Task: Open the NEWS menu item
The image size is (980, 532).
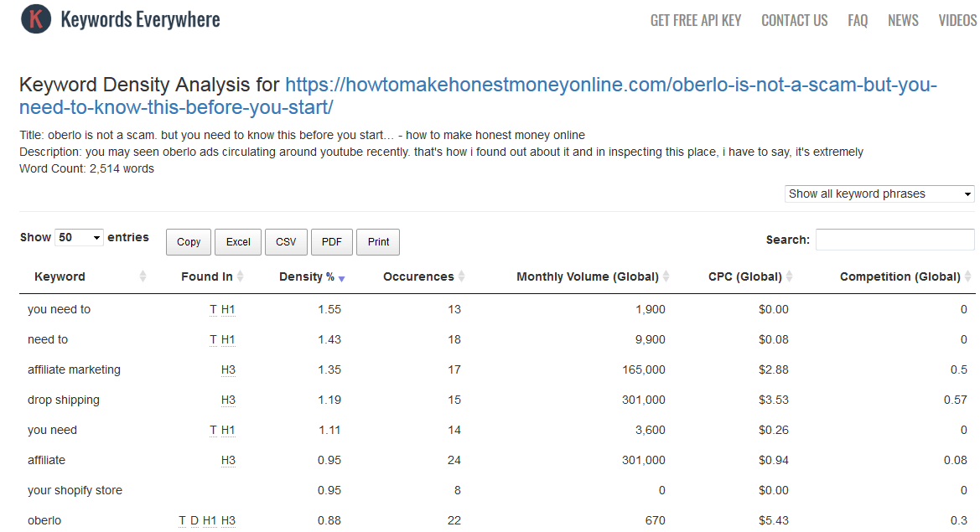Action: click(x=903, y=21)
